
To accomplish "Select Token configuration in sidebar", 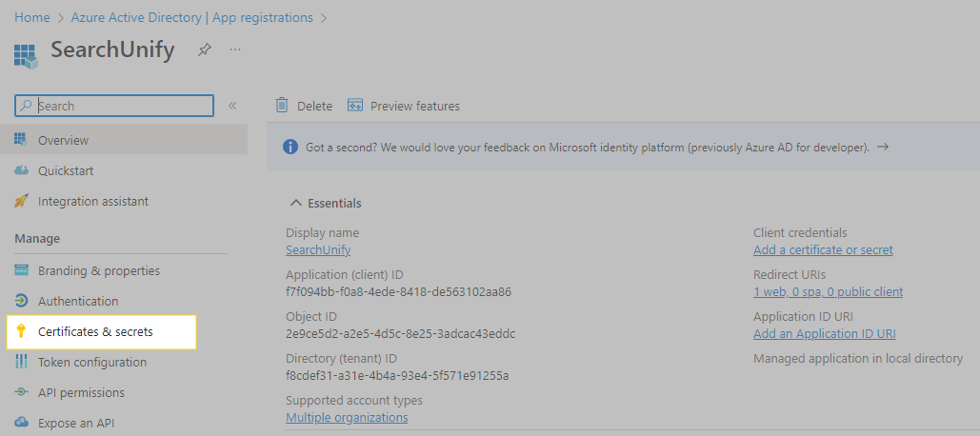I will pos(92,362).
